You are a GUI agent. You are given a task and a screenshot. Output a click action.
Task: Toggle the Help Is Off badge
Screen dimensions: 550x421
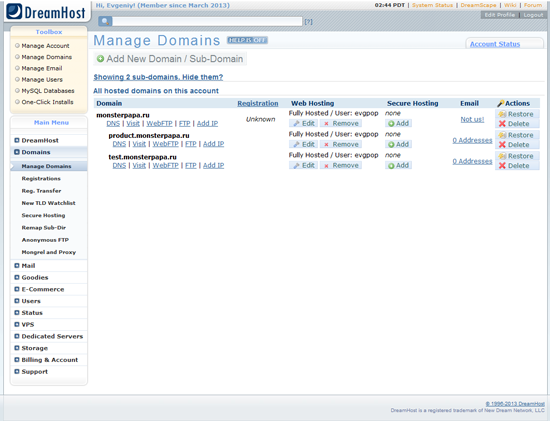click(x=247, y=40)
